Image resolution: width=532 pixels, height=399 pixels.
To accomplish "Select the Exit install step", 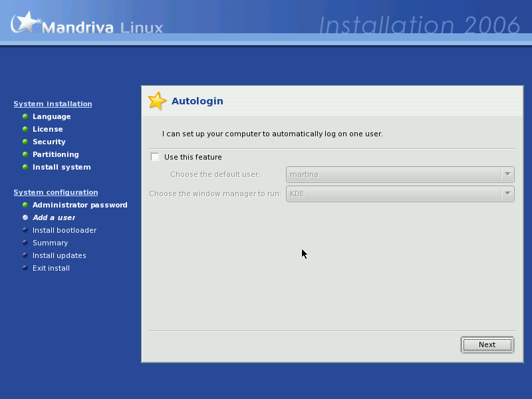I will click(51, 268).
